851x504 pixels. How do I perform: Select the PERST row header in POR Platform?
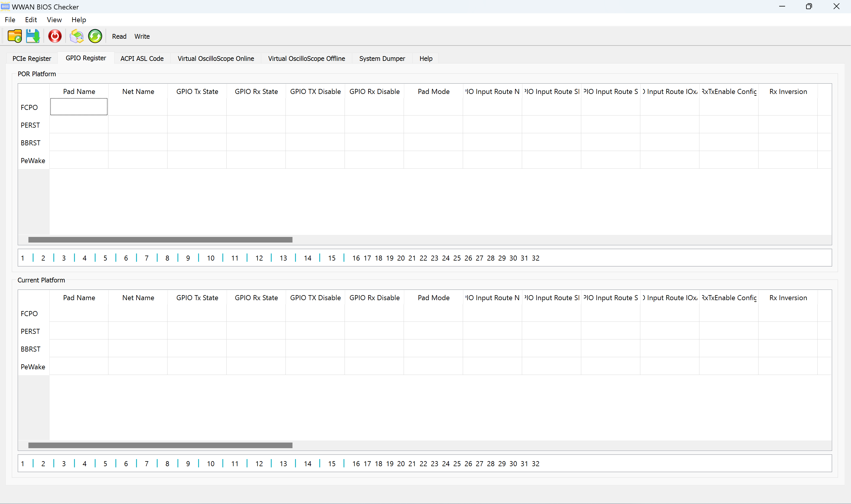coord(34,125)
